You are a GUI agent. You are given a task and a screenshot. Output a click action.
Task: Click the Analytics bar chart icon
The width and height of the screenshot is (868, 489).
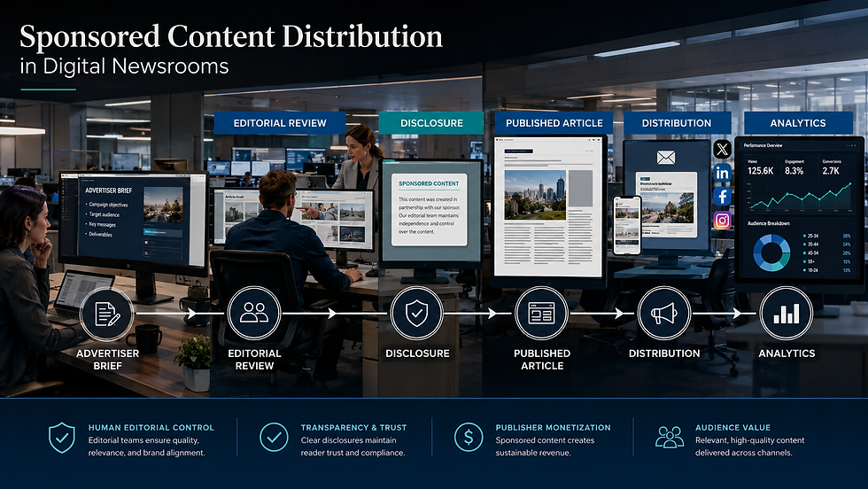787,314
